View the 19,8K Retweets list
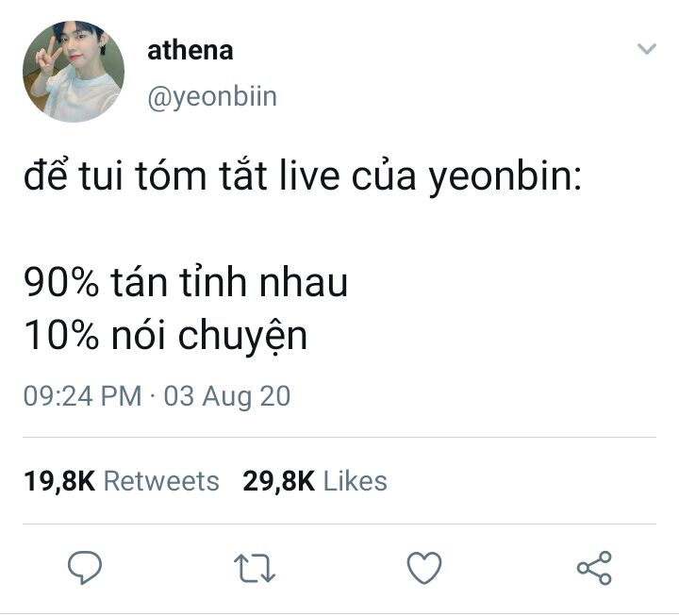 point(122,481)
